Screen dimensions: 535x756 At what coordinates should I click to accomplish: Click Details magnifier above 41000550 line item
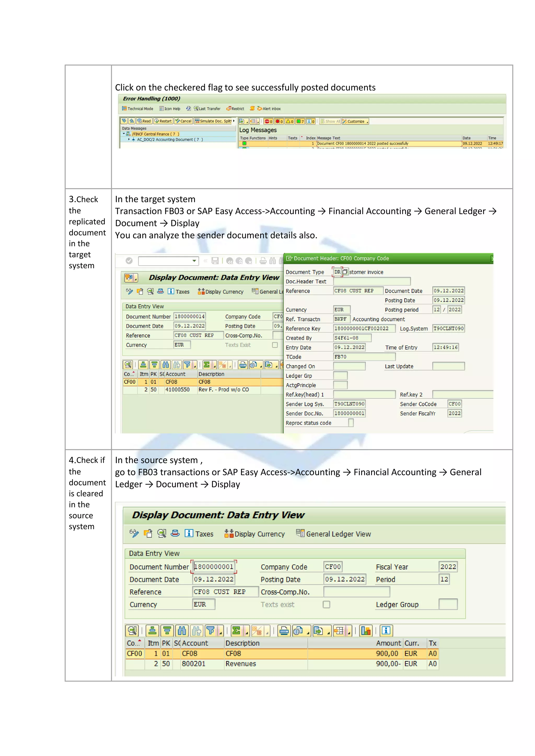pos(128,364)
